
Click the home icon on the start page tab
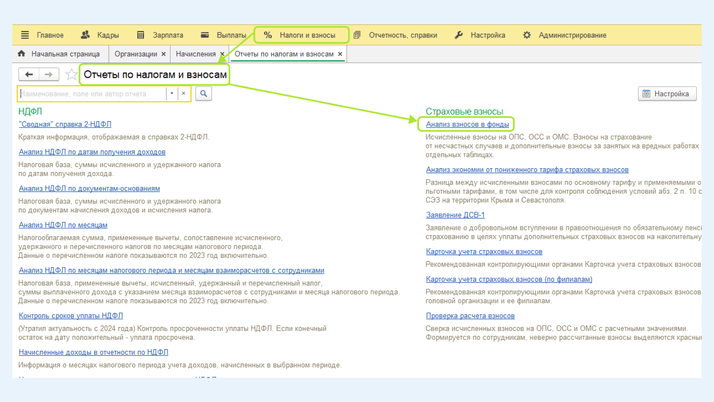pyautogui.click(x=21, y=54)
